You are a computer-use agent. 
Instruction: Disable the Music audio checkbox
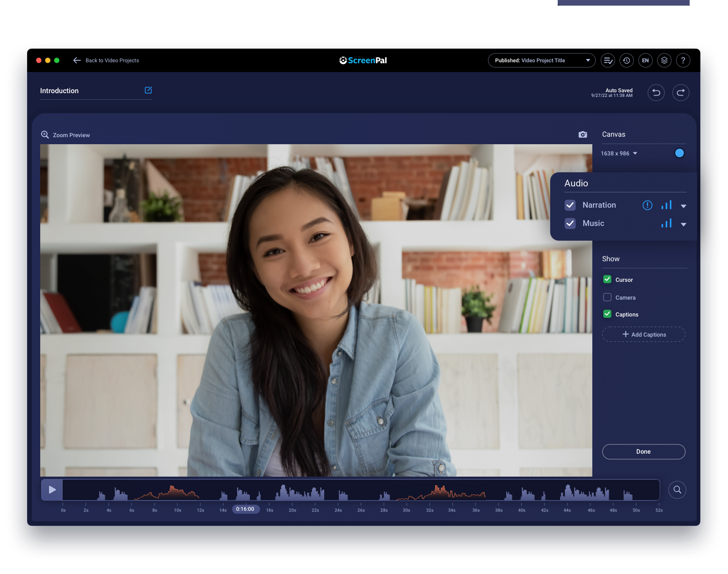point(570,223)
